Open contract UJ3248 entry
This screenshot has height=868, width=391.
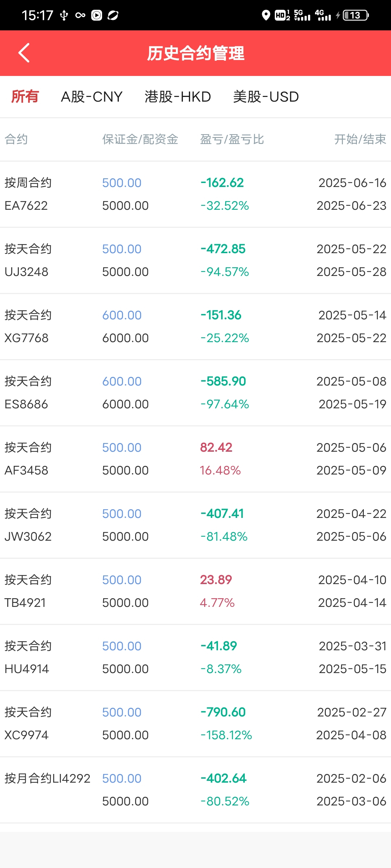(x=195, y=260)
